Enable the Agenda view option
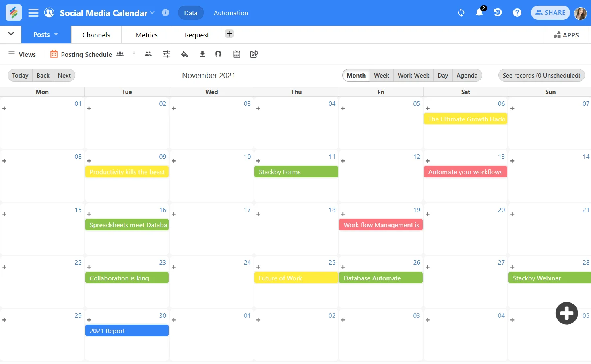This screenshot has width=591, height=364. click(x=467, y=75)
